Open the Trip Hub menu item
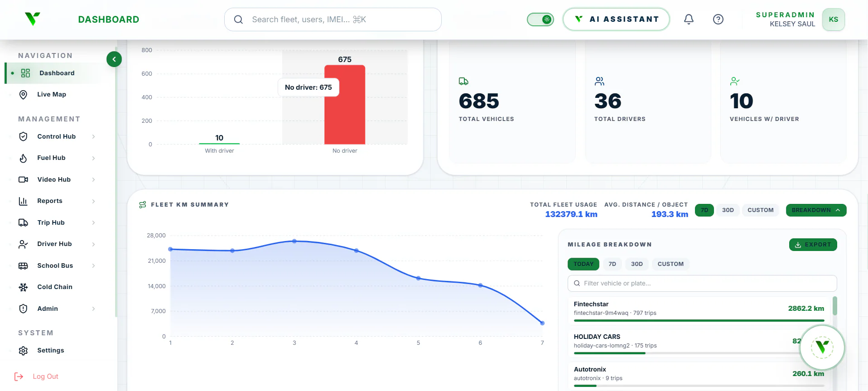The width and height of the screenshot is (868, 391). pos(51,222)
